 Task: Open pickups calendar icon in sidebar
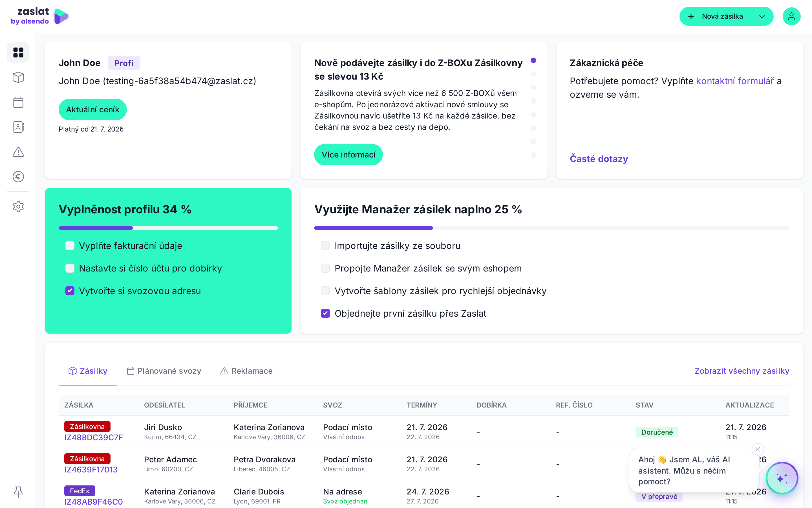(18, 102)
